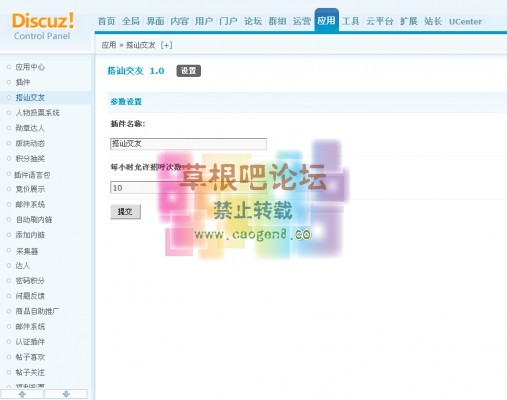Open 问题反馈 sidebar item
507x400 pixels.
coord(30,296)
